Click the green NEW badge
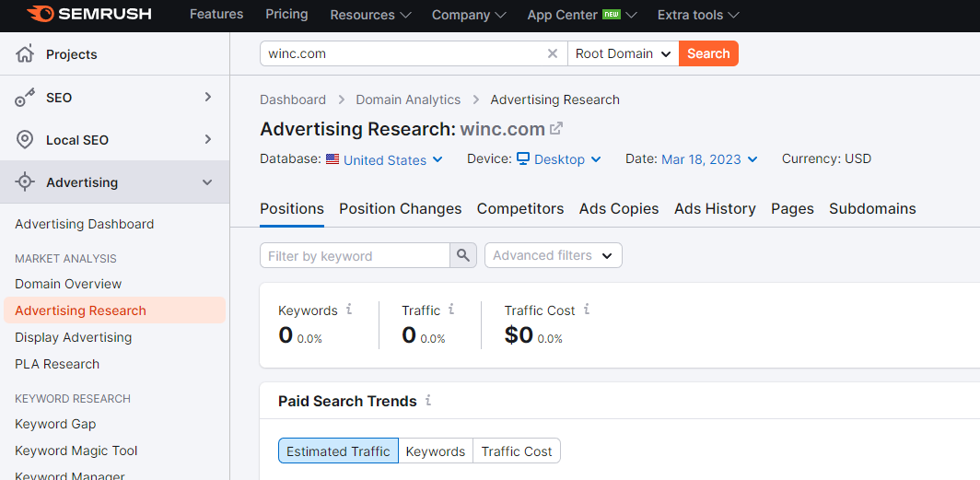Image resolution: width=980 pixels, height=480 pixels. [612, 14]
